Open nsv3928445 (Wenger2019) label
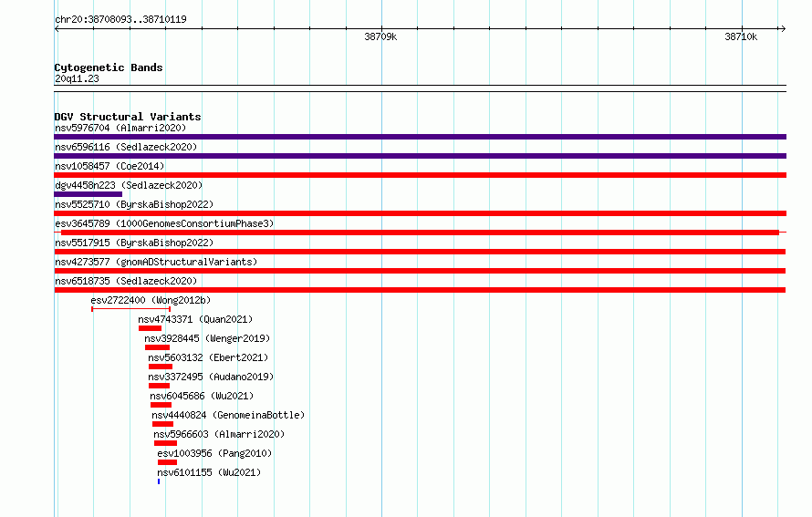Screen dimensions: 812x517 (x=207, y=338)
